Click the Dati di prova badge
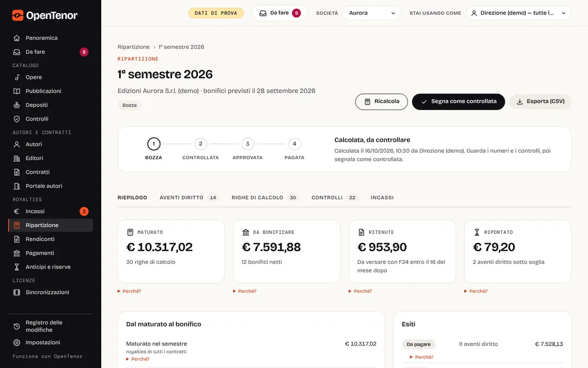Image resolution: width=588 pixels, height=368 pixels. (x=216, y=13)
